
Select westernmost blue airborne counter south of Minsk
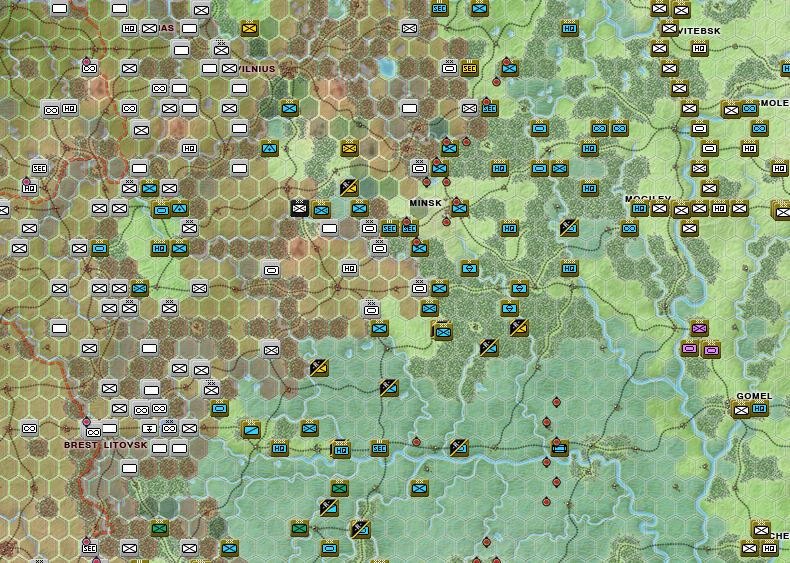[470, 268]
